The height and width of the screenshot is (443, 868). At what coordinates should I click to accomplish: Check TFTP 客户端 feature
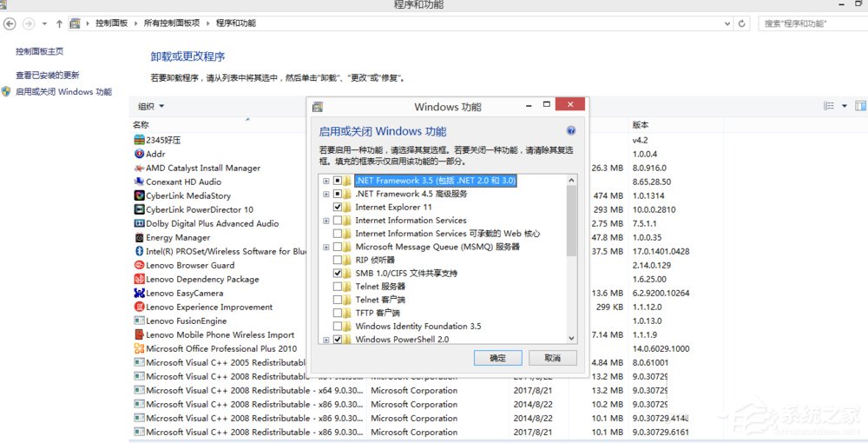click(x=338, y=313)
